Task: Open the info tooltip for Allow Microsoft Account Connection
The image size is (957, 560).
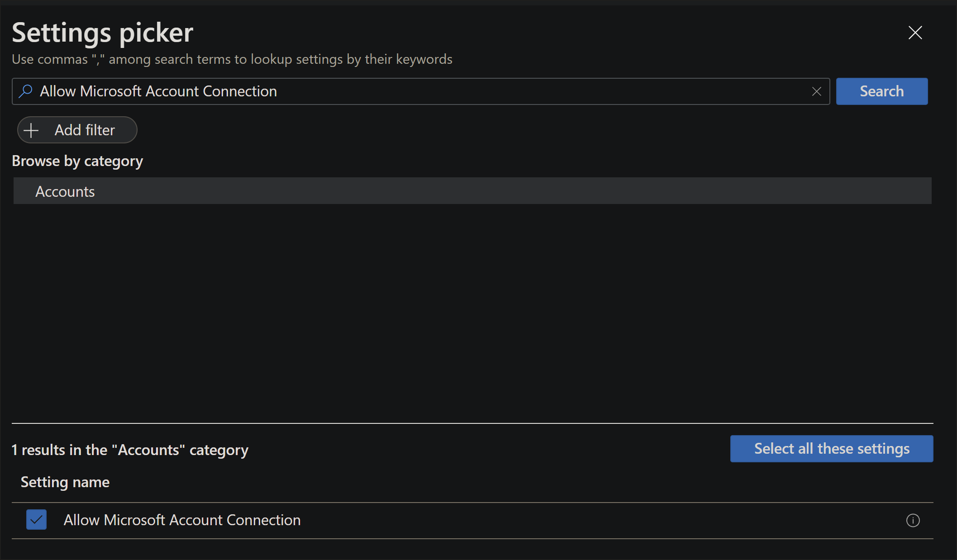Action: [913, 520]
